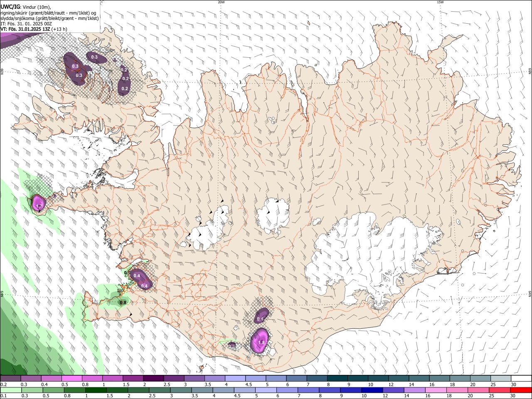Select the darkest purple swatch labeled 2, upper scale
Screen dimensions: 532x399
[x=153, y=379]
